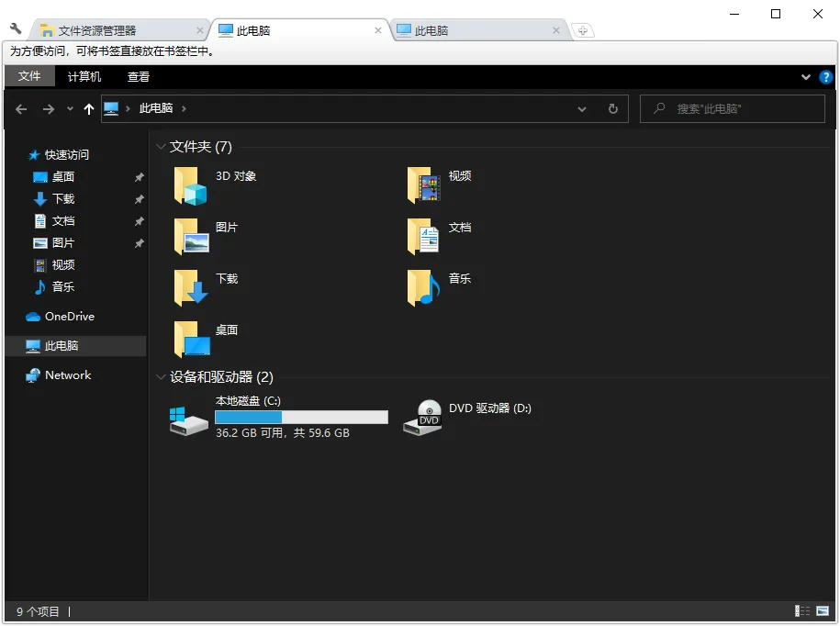Select 图片 in the sidebar
The height and width of the screenshot is (626, 840).
(63, 243)
